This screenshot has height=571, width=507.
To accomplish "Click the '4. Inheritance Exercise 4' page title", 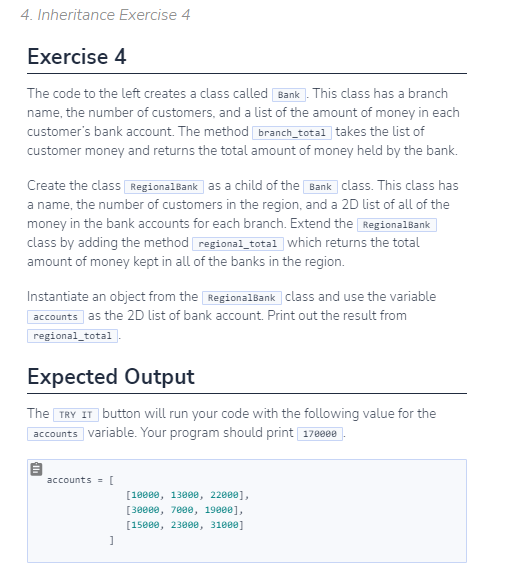I will 105,15.
